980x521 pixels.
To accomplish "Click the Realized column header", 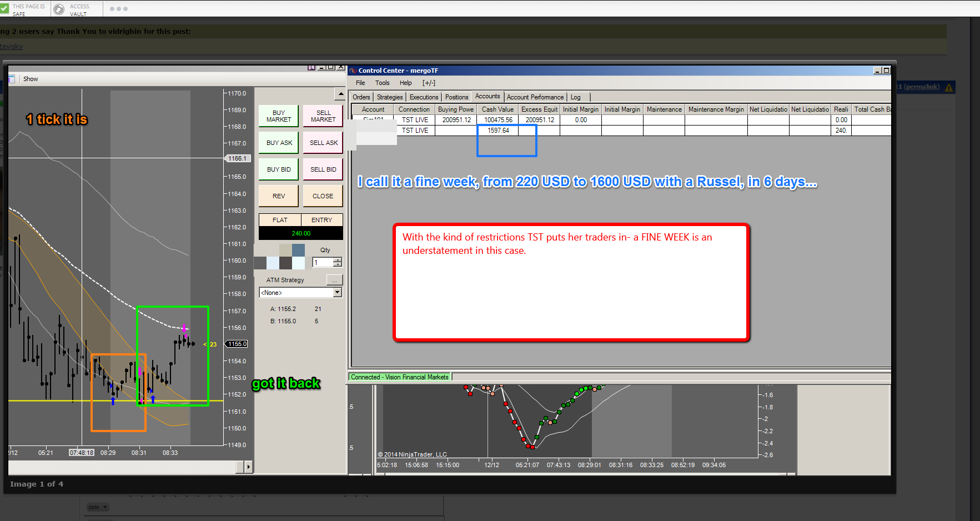I will [x=841, y=109].
